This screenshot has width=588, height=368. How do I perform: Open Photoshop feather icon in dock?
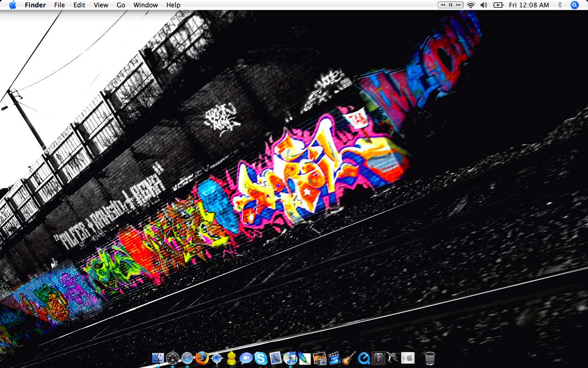(x=305, y=358)
